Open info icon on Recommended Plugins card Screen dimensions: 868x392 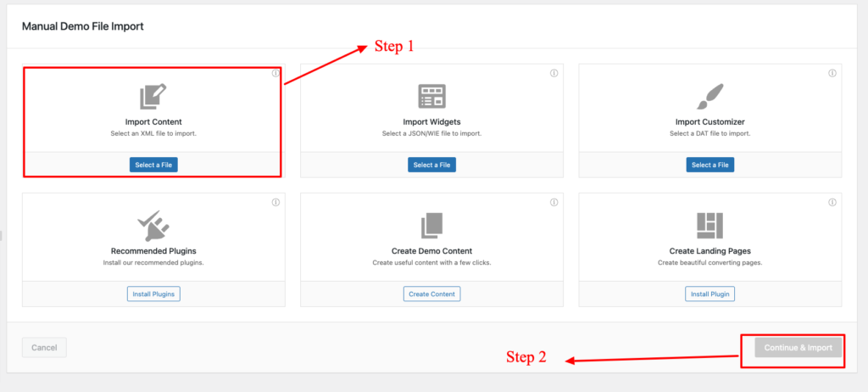[275, 203]
